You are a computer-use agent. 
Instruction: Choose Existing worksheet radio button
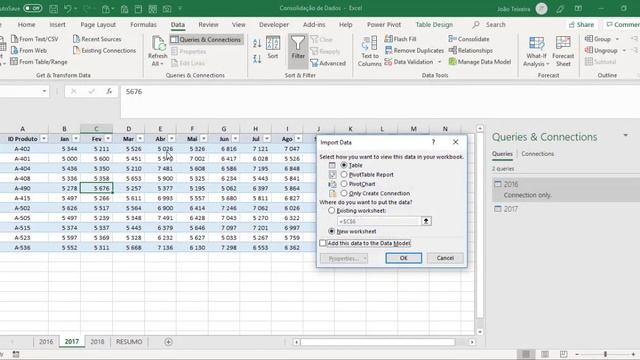tap(331, 211)
